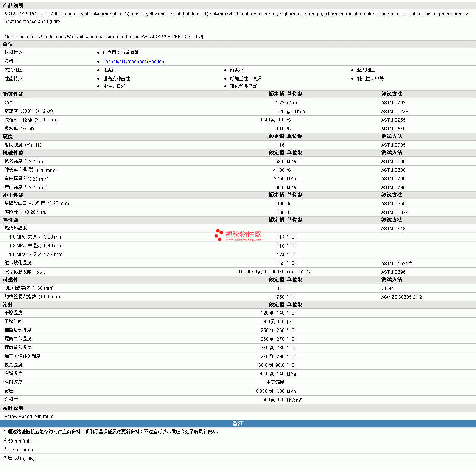Select the feature 刚性，良好

114,86
